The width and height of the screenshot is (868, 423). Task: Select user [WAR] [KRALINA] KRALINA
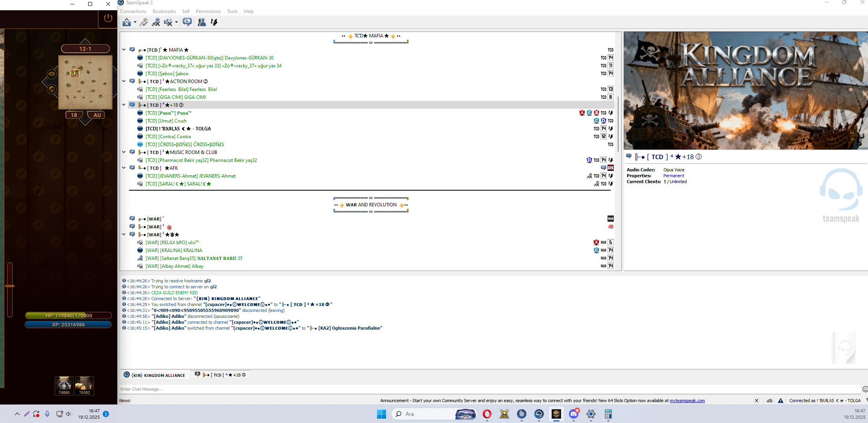(x=174, y=250)
